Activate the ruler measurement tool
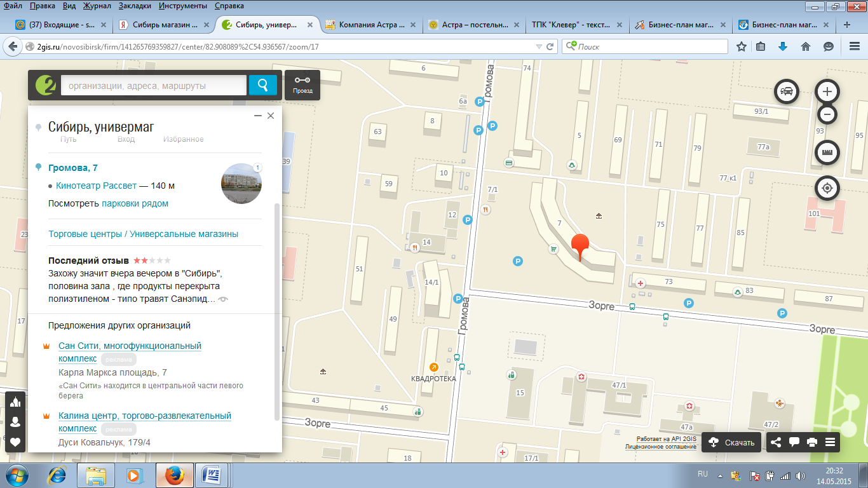 coord(827,152)
